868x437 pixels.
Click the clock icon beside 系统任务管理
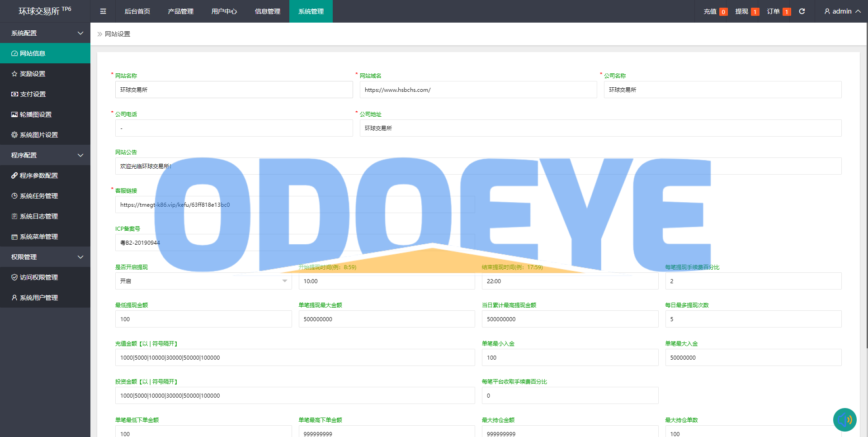(14, 196)
